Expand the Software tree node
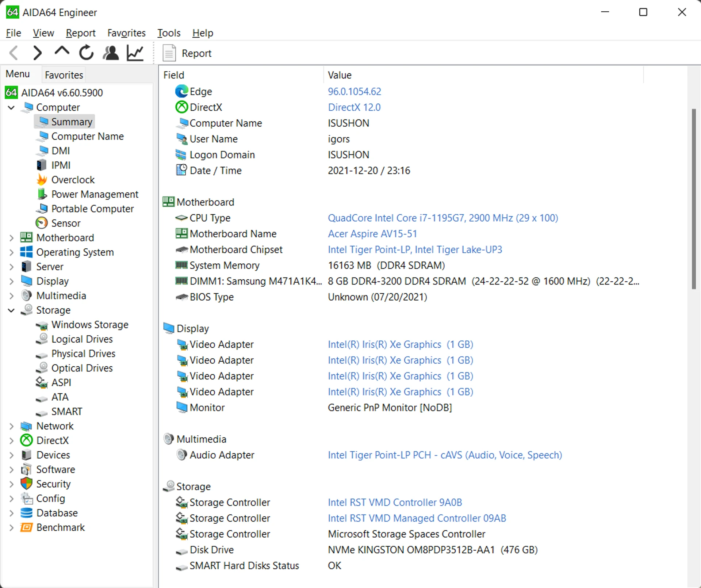The image size is (701, 588). [11, 469]
